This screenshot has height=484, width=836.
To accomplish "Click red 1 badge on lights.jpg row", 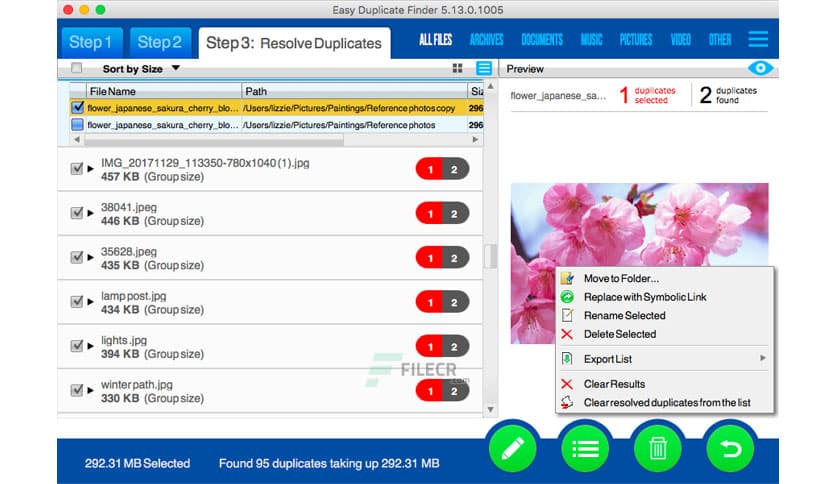I will (430, 346).
